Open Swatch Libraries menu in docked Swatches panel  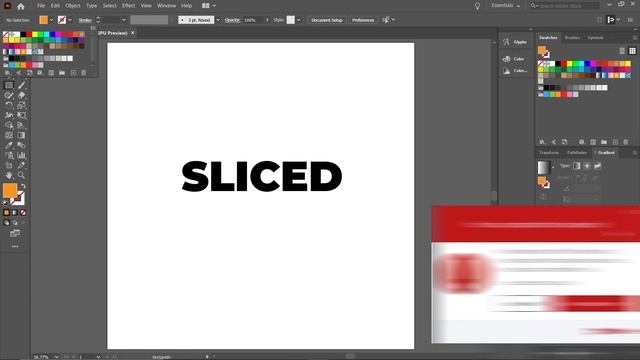coord(542,142)
